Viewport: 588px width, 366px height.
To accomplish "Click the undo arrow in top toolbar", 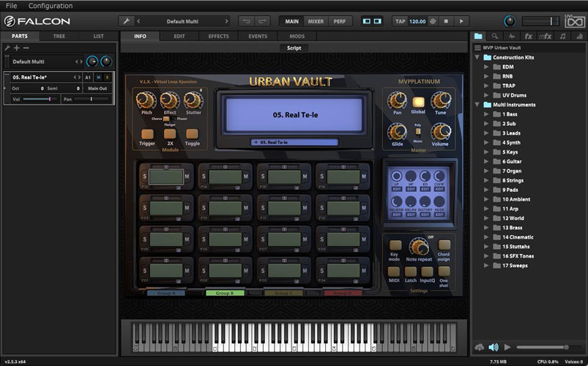I will (246, 21).
